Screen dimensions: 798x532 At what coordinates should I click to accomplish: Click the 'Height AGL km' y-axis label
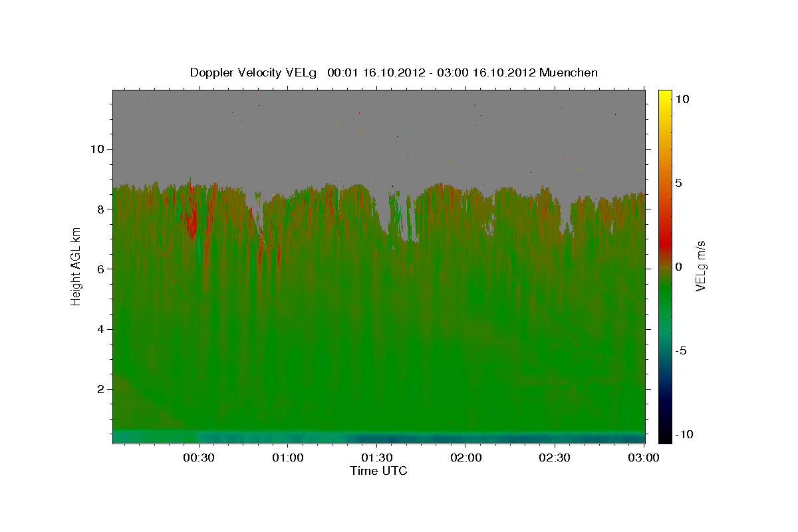[76, 266]
